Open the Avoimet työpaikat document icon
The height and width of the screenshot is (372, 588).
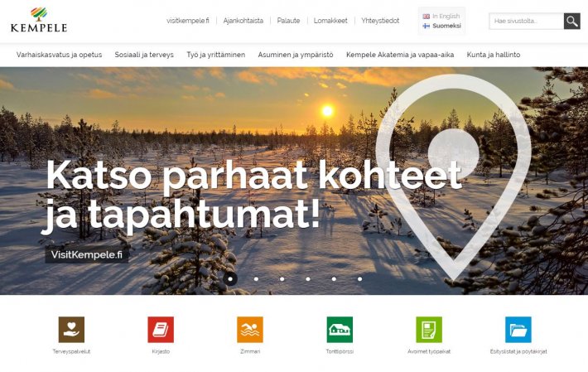[429, 330]
